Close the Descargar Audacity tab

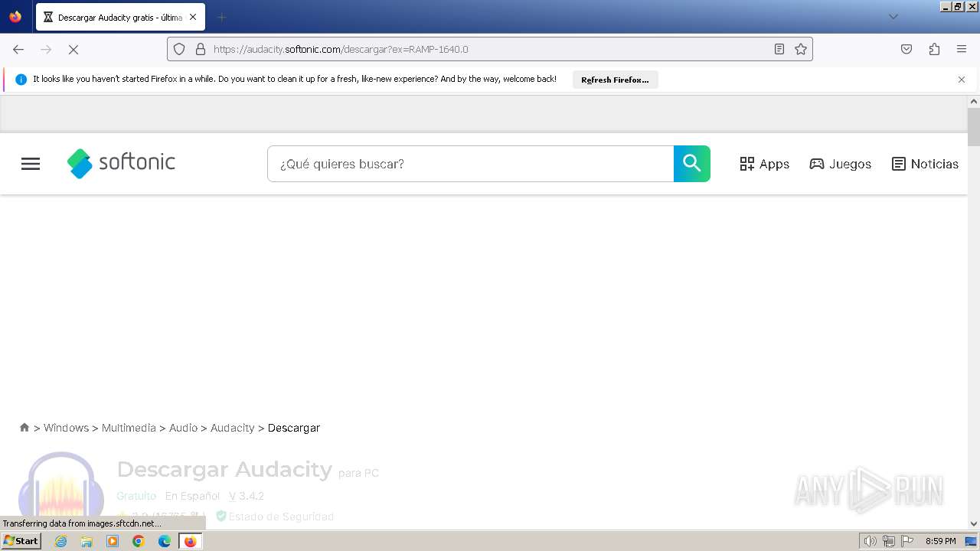pyautogui.click(x=192, y=17)
